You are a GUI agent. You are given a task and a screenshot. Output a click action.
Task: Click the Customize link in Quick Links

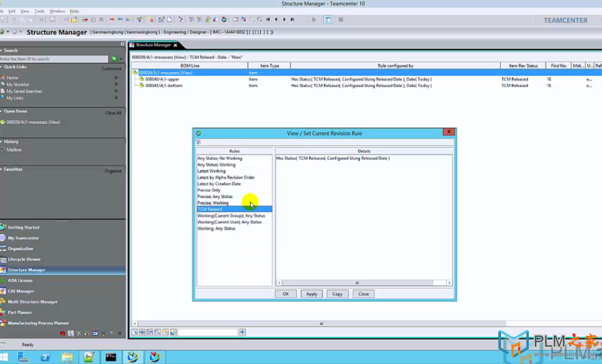[x=111, y=69]
